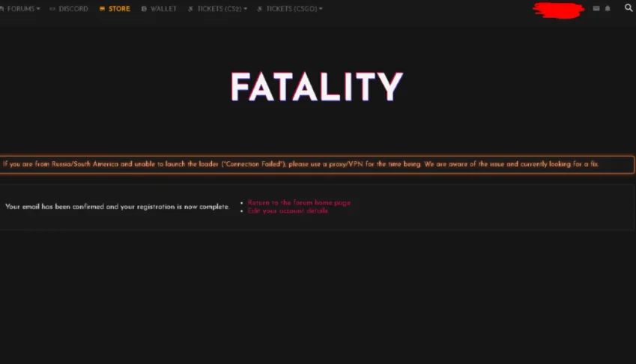Open the Forums menu
636x364 pixels.
[x=20, y=9]
